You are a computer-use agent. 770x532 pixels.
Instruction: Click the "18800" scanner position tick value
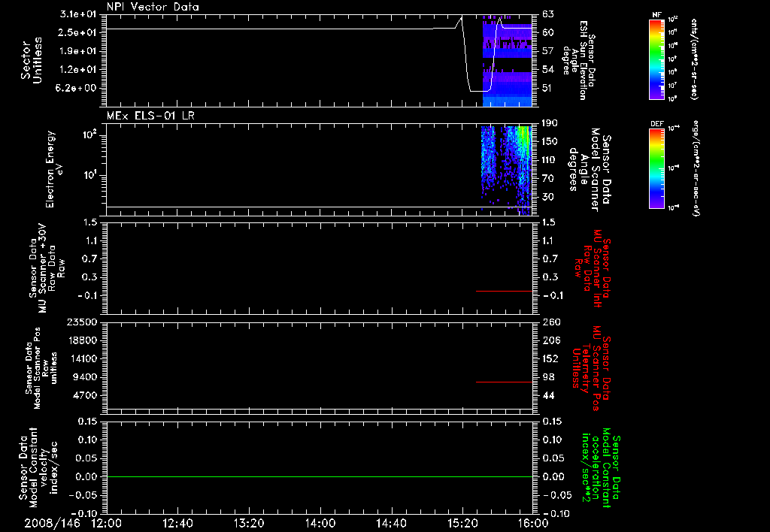click(81, 340)
